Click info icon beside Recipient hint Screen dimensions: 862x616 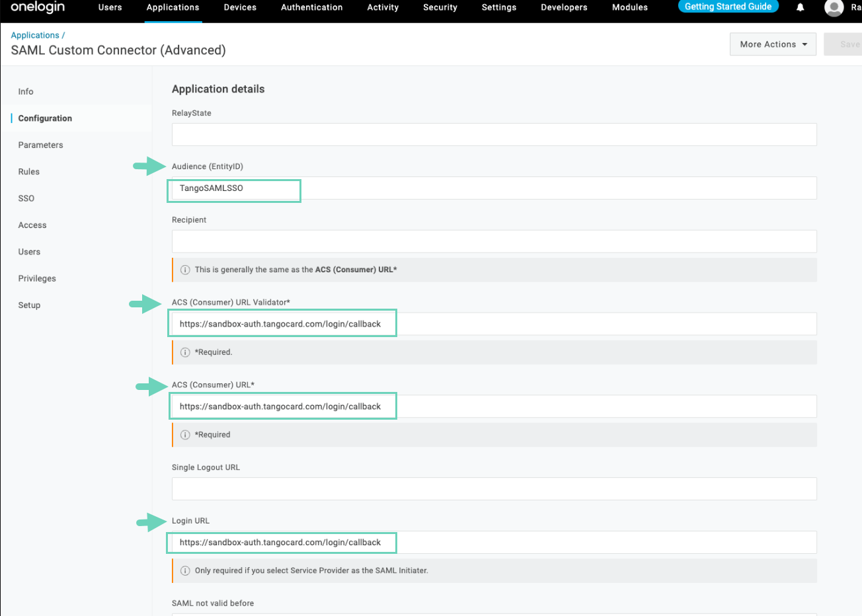click(x=185, y=270)
